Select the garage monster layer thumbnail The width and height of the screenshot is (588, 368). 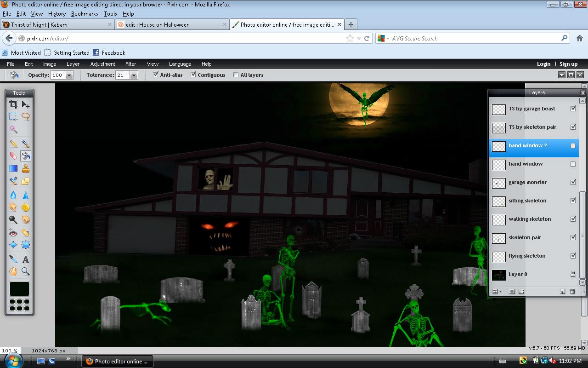point(499,183)
